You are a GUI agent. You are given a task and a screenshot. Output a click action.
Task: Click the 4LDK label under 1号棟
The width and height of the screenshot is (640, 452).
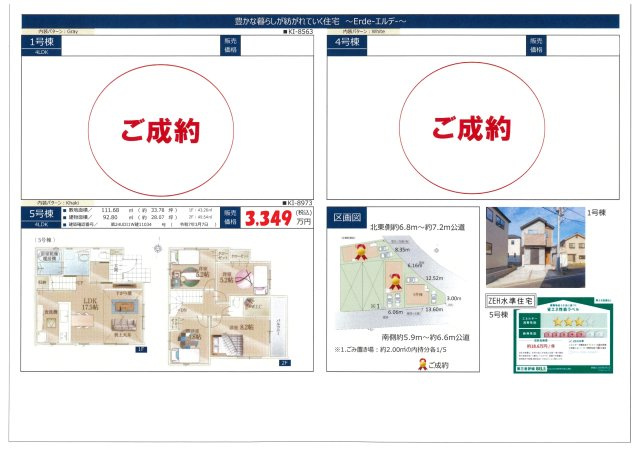41,52
